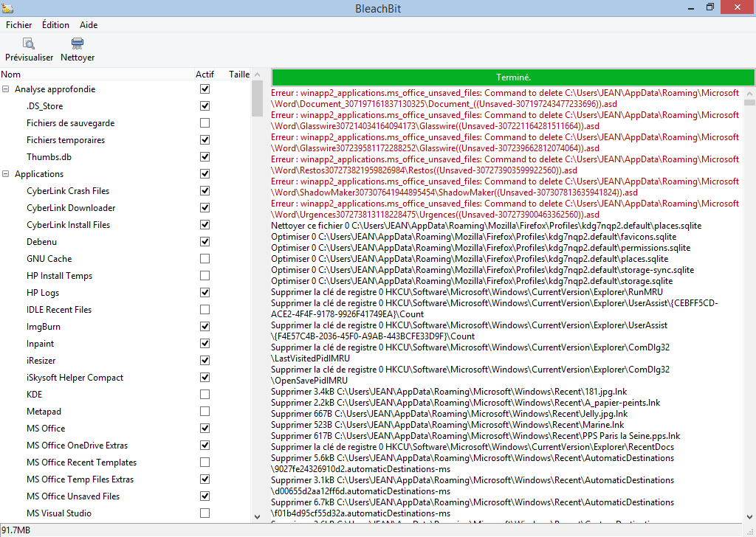756x537 pixels.
Task: Enable the HP Install Temps checkbox
Action: 205,275
